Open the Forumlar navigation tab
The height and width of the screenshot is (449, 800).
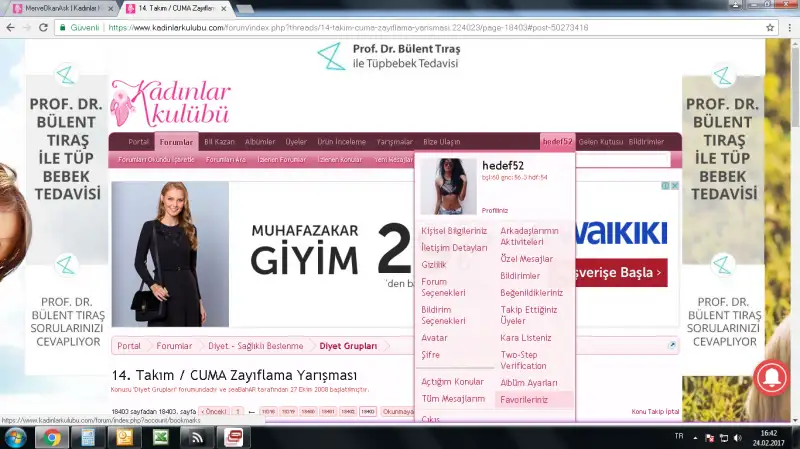[176, 142]
